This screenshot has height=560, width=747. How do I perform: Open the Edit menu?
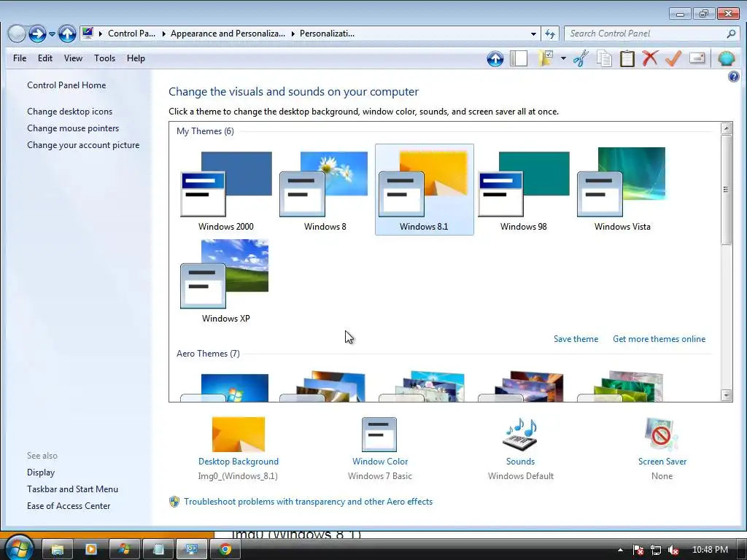[44, 58]
